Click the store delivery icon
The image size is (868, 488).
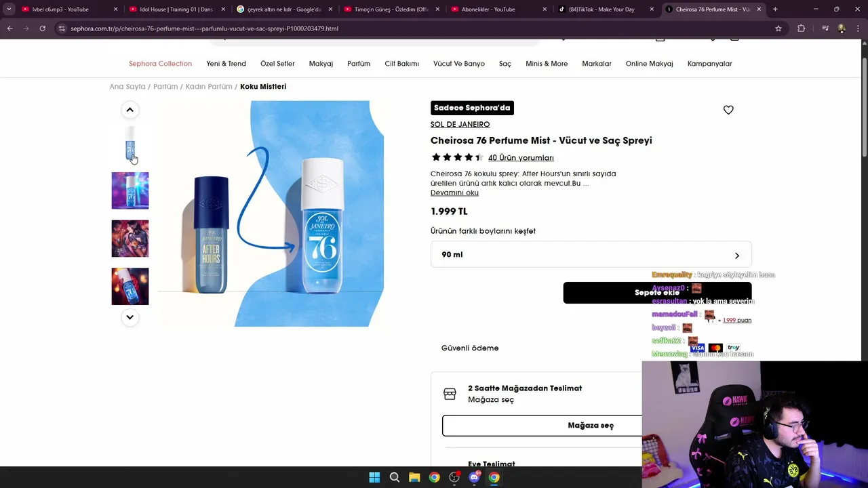[450, 394]
